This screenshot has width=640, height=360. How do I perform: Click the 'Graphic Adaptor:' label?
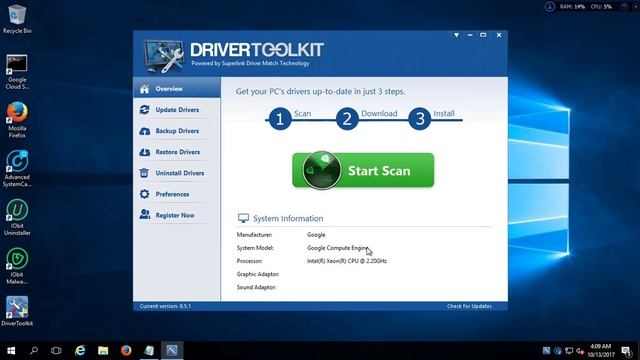click(x=258, y=274)
